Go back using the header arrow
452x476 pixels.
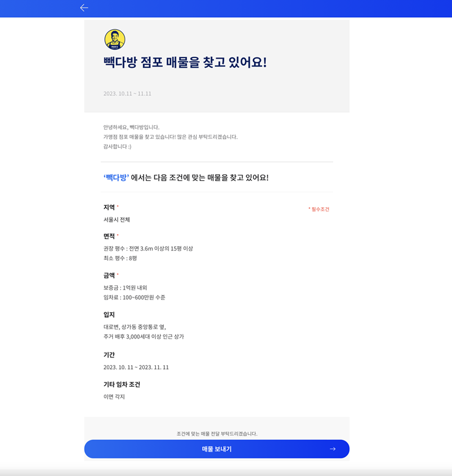[x=84, y=8]
